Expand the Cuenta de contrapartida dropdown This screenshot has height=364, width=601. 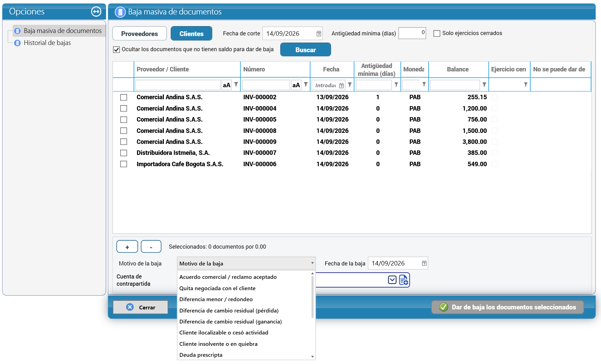coord(392,280)
